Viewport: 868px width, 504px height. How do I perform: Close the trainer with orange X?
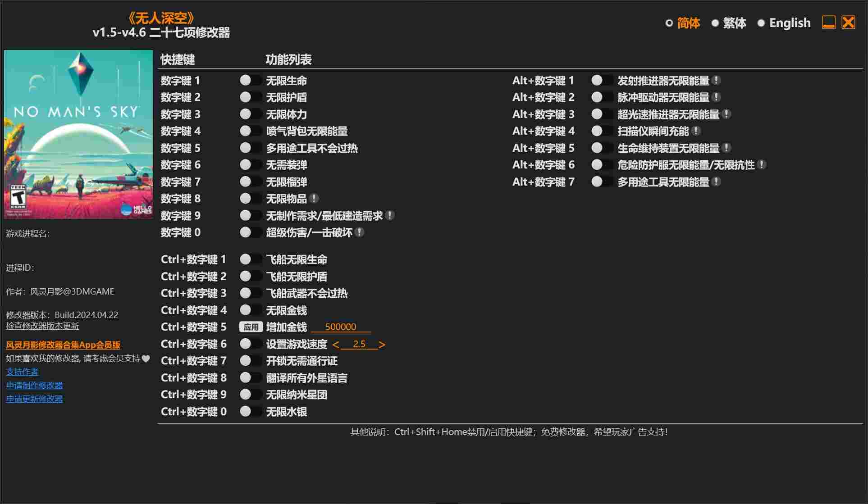click(848, 23)
